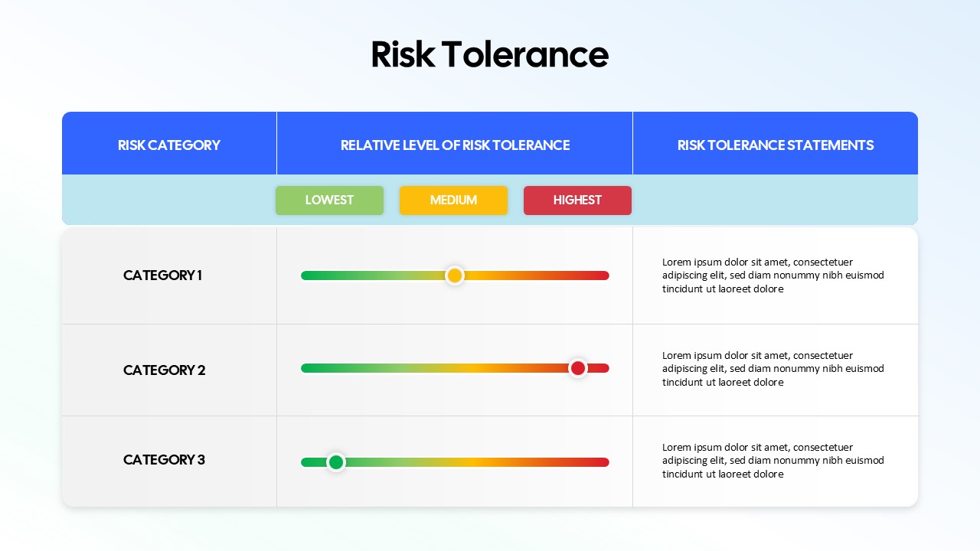980x551 pixels.
Task: Select the RELATIVE LEVEL OF RISK TOLERANCE header
Action: [455, 145]
